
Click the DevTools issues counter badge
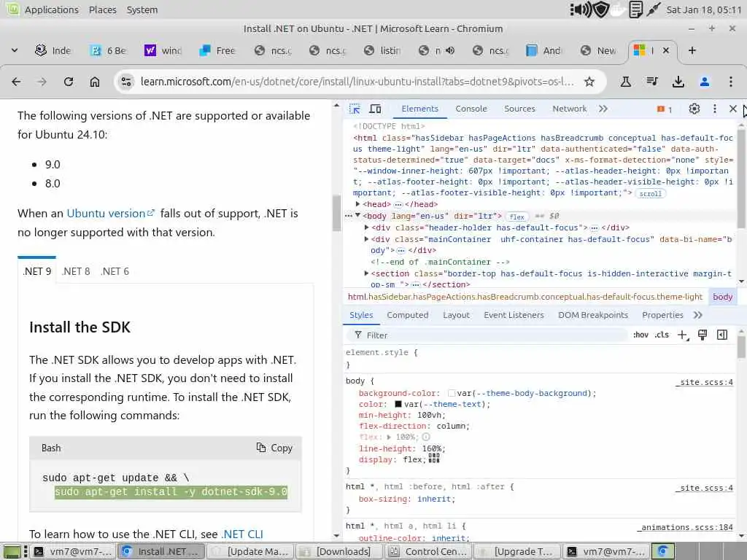[664, 109]
